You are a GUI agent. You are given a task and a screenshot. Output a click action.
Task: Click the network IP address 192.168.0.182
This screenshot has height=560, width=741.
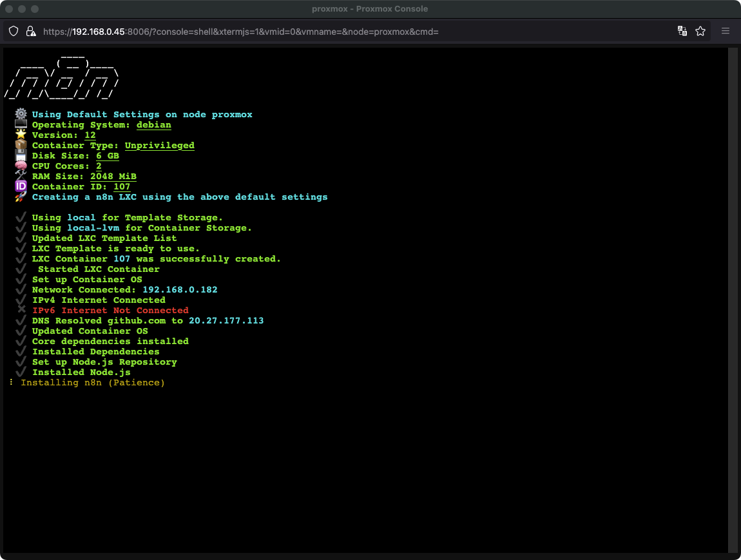(x=180, y=290)
